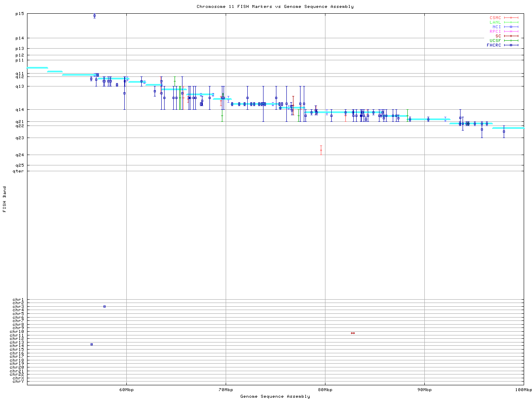Click the Genome Sequence Assembly x-axis title
The width and height of the screenshot is (532, 399).
tap(275, 396)
